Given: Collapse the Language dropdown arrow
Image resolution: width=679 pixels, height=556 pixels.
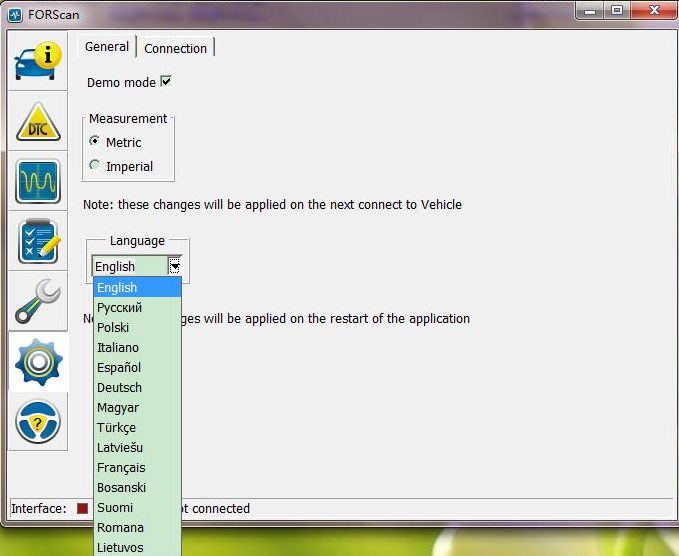Looking at the screenshot, I should coord(174,266).
